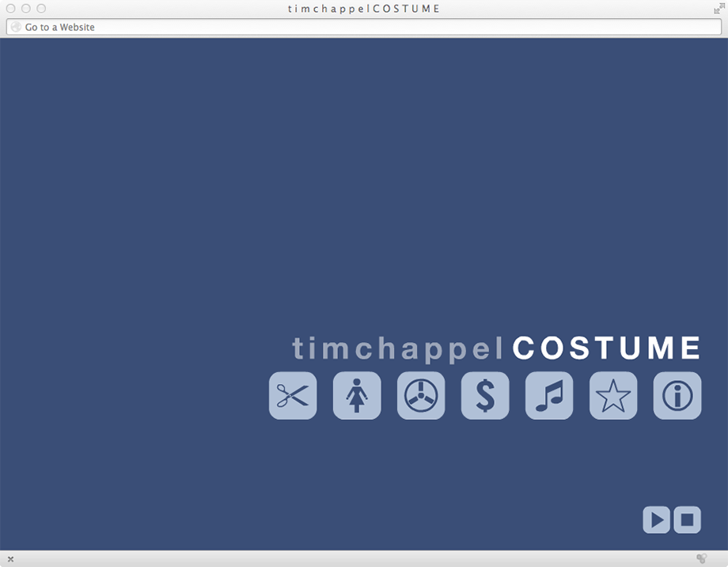Click the window zoom button
The height and width of the screenshot is (567, 728).
(40, 8)
